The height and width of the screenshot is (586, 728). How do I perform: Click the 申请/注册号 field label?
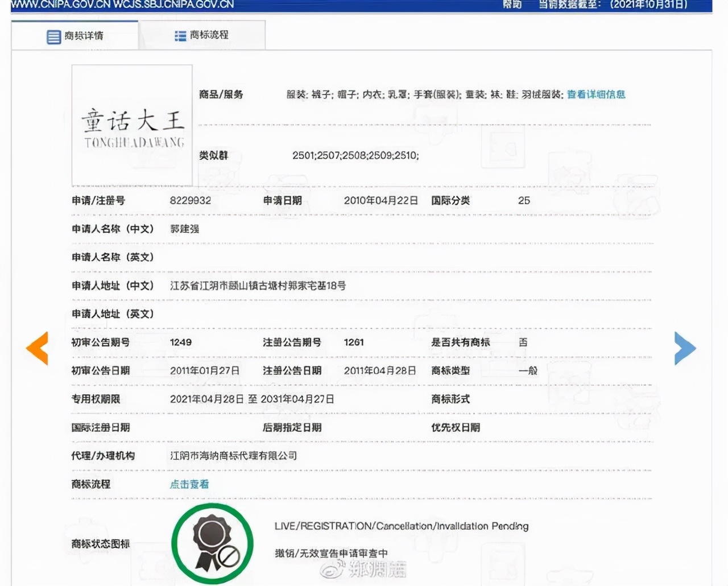tap(98, 200)
